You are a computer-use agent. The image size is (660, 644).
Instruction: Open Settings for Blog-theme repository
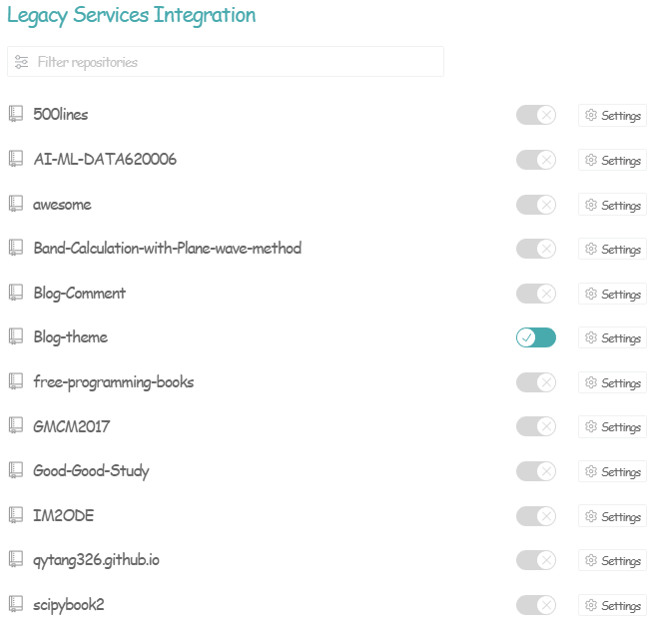(612, 337)
